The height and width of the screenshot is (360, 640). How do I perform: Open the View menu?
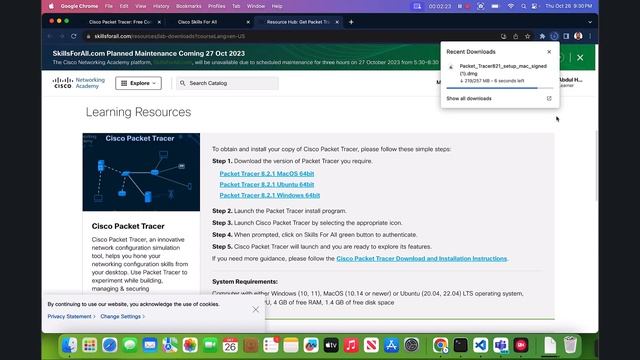[x=141, y=6]
